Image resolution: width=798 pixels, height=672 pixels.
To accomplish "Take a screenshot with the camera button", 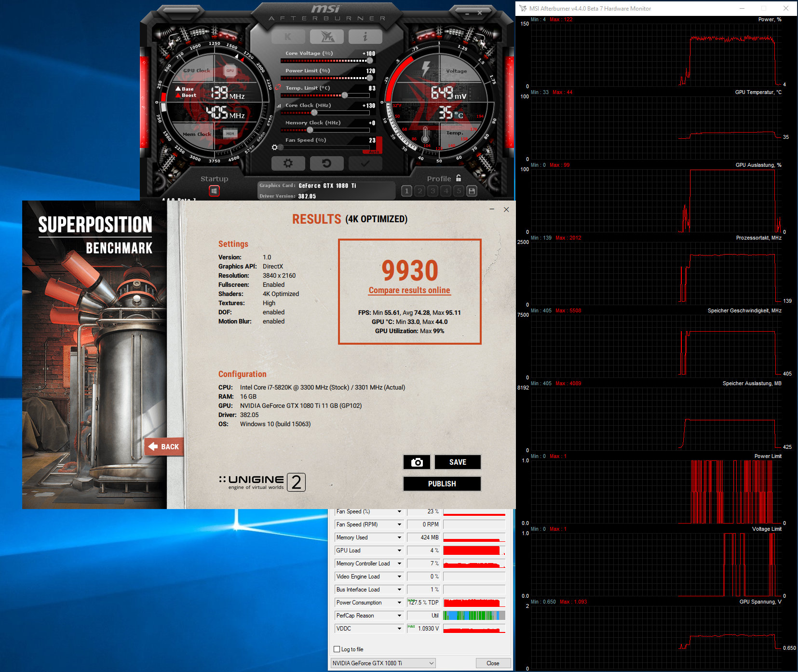I will [417, 462].
